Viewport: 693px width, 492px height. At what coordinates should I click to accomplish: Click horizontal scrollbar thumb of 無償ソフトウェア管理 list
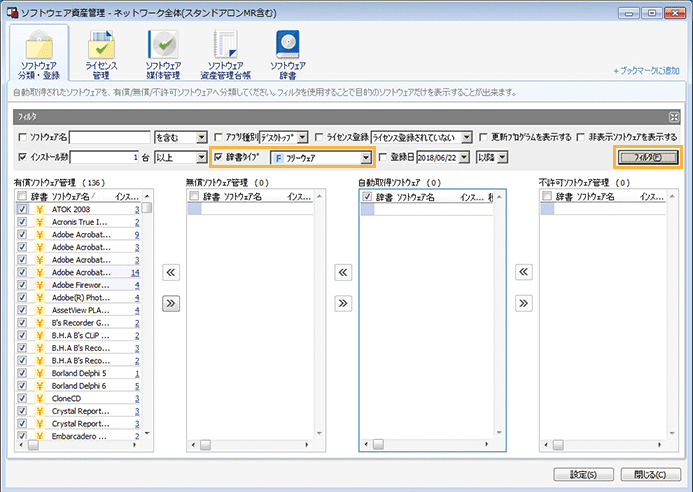(x=206, y=445)
